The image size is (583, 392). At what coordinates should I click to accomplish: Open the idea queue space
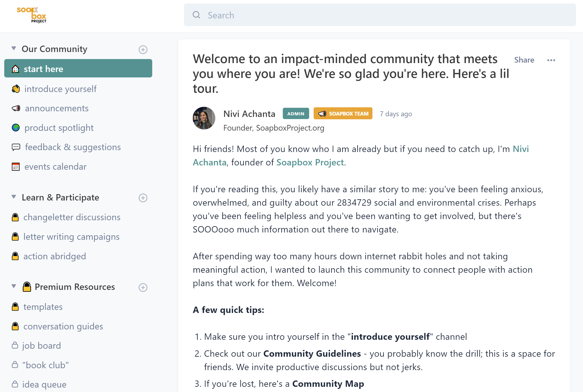coord(44,384)
